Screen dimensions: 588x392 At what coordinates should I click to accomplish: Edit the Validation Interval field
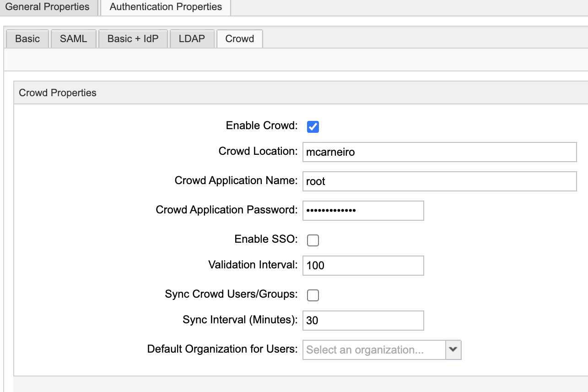pyautogui.click(x=363, y=265)
